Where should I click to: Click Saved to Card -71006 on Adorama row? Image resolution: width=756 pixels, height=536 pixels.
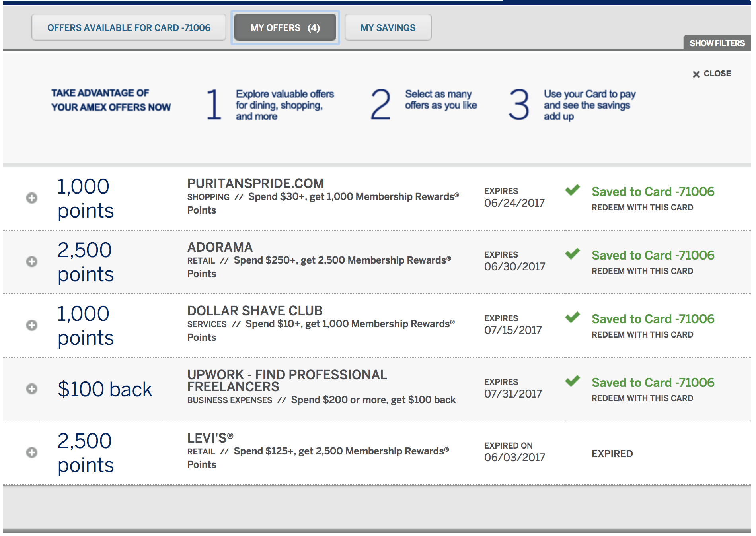tap(653, 255)
